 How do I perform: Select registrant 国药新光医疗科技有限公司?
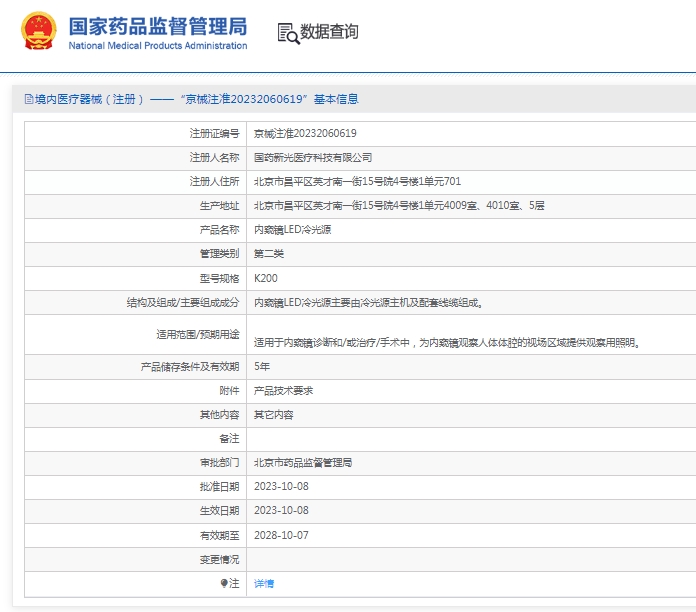coord(312,157)
